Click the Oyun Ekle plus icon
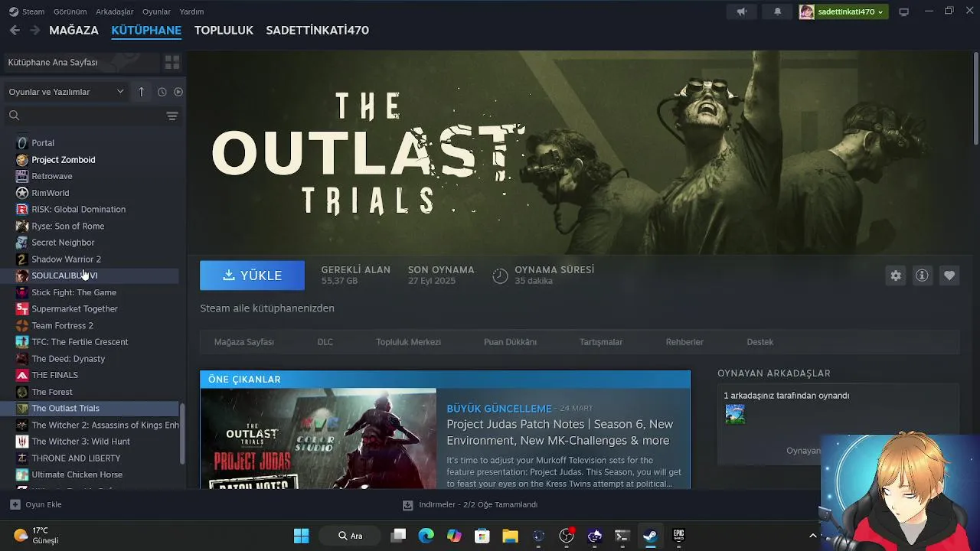The width and height of the screenshot is (980, 551). pyautogui.click(x=15, y=504)
